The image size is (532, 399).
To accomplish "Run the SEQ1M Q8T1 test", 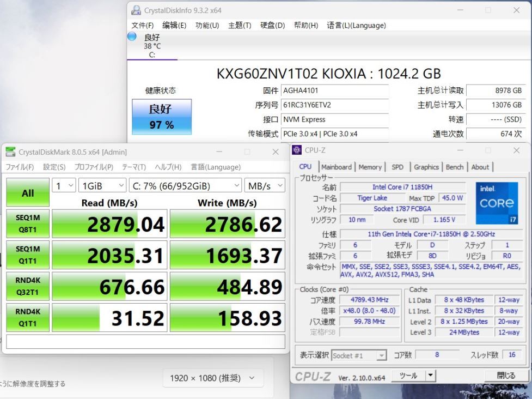I will point(28,224).
